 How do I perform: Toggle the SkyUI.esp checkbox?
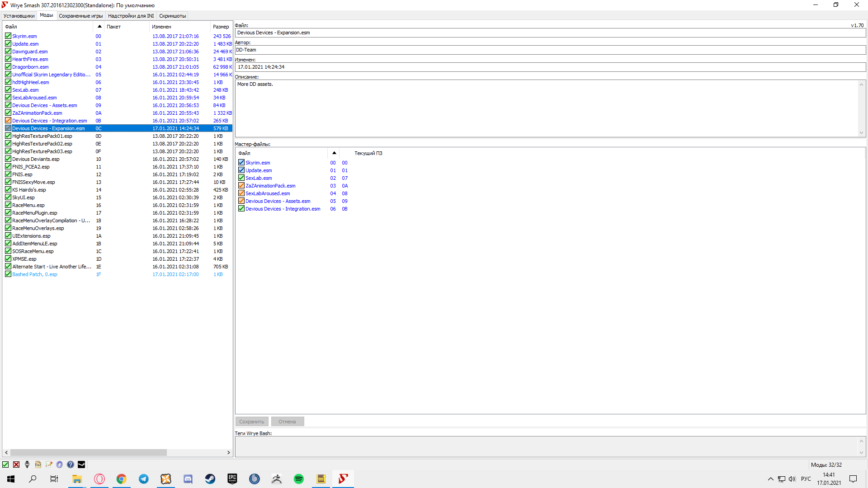tap(8, 197)
